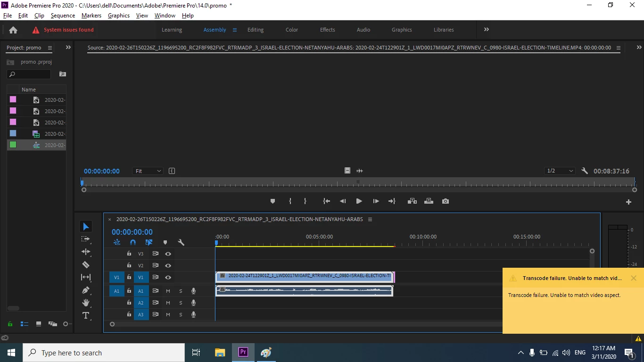Hide track V3 with eye icon
Screen dimensions: 644x362
(x=168, y=254)
